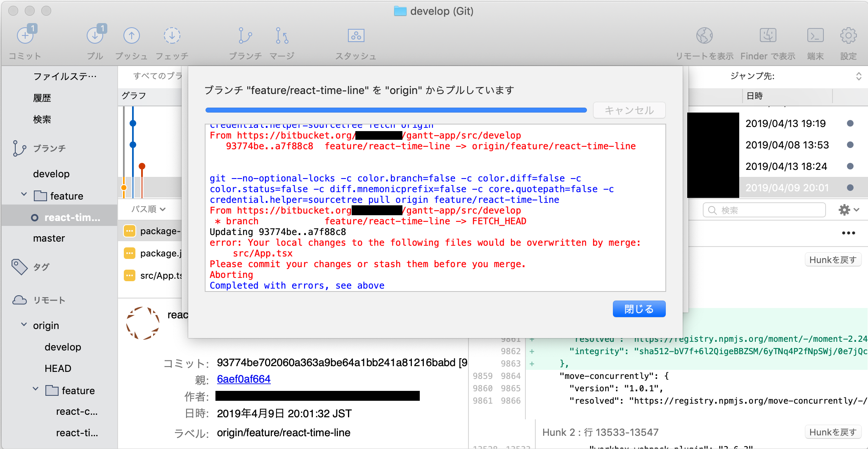Switch to the 履歴 (History) view

point(42,98)
